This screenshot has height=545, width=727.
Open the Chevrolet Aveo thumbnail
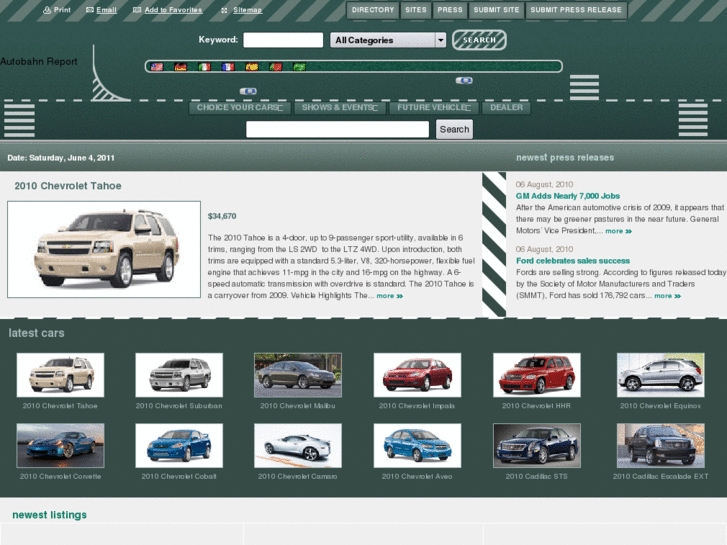point(417,446)
